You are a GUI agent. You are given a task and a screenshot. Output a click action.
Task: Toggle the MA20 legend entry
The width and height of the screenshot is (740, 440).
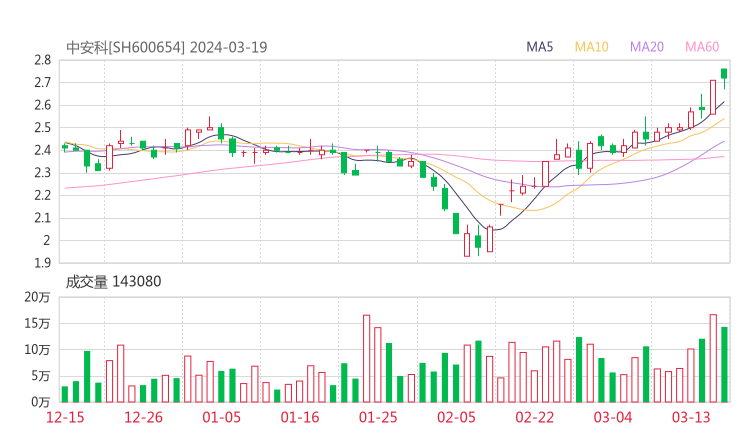(646, 47)
